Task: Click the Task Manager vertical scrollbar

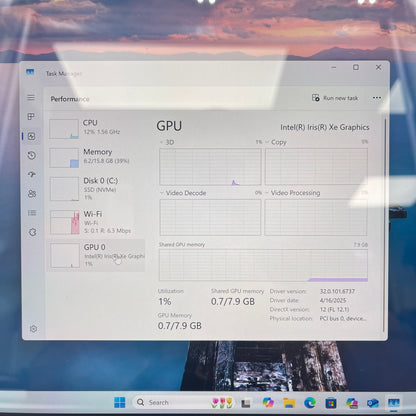Action: pyautogui.click(x=385, y=225)
